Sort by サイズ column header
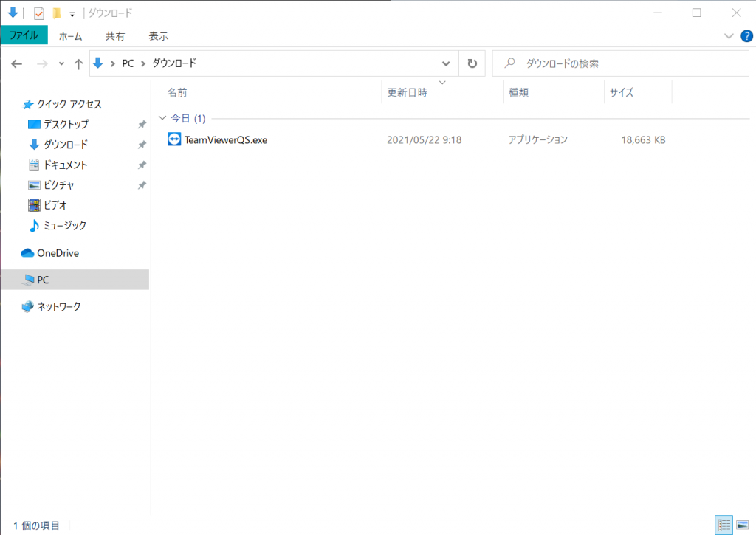The width and height of the screenshot is (756, 535). point(621,92)
